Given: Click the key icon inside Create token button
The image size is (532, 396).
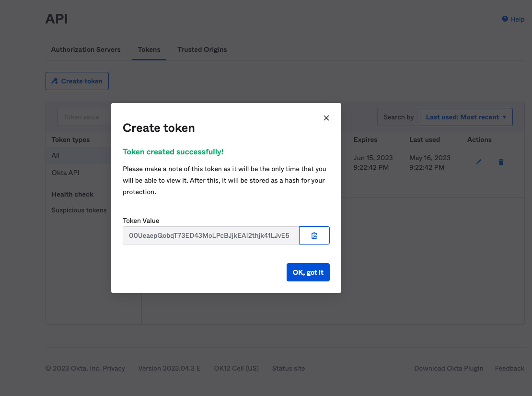Looking at the screenshot, I should (56, 81).
